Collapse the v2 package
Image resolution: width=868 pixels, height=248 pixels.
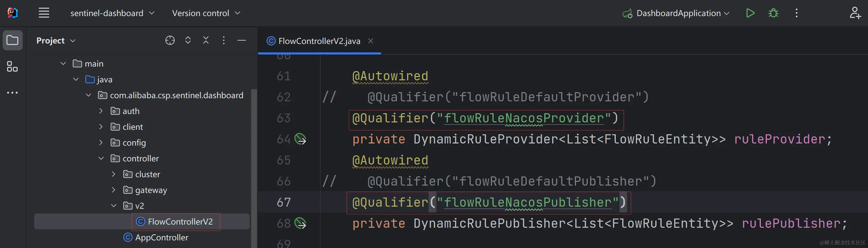[114, 206]
